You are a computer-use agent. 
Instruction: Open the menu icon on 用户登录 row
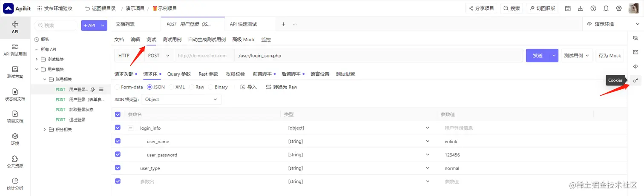(x=101, y=89)
